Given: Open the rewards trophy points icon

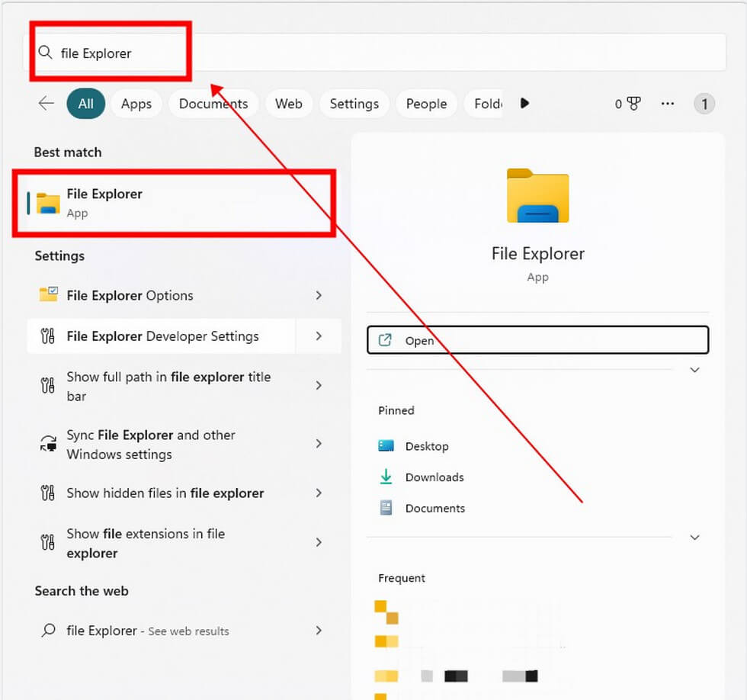Looking at the screenshot, I should (633, 104).
